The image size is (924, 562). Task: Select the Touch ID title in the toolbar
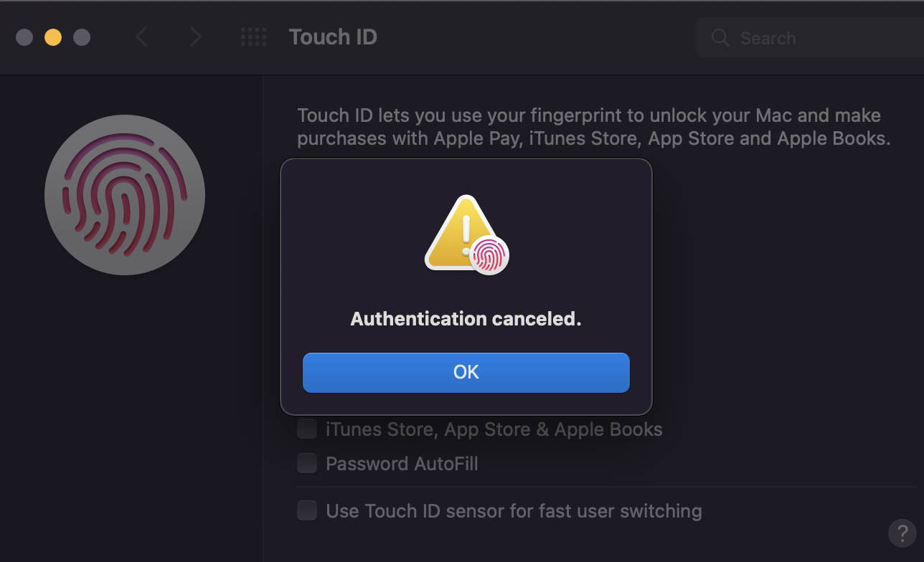tap(333, 37)
